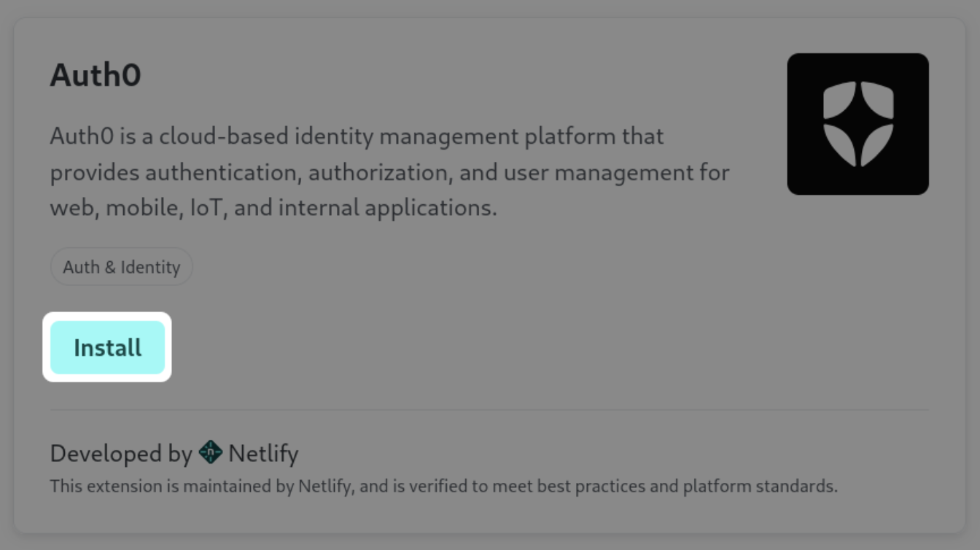Click the Auth0 description paragraph
The height and width of the screenshot is (550, 980).
point(389,172)
